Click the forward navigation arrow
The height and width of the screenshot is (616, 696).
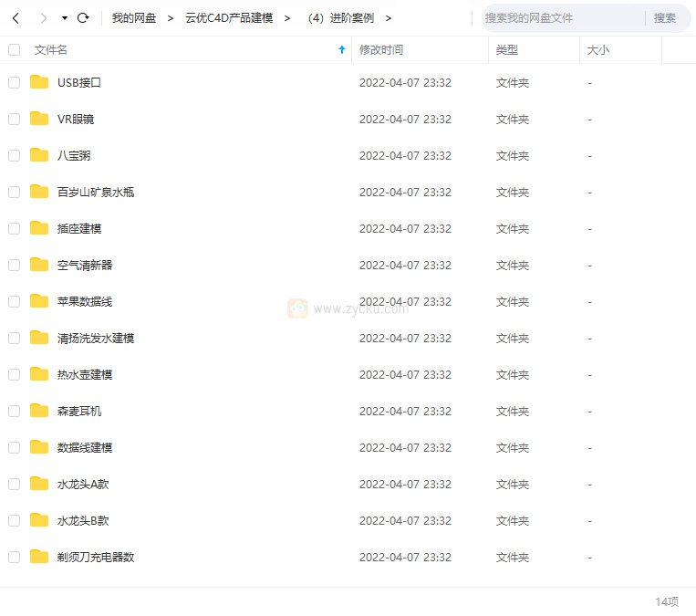pos(43,18)
